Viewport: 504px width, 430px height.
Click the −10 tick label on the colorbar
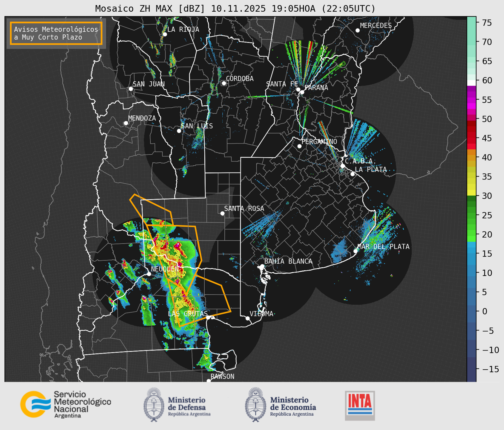click(491, 350)
